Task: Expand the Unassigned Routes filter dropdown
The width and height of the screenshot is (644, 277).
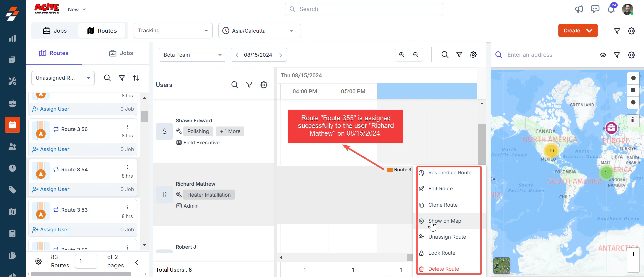Action: [x=63, y=78]
